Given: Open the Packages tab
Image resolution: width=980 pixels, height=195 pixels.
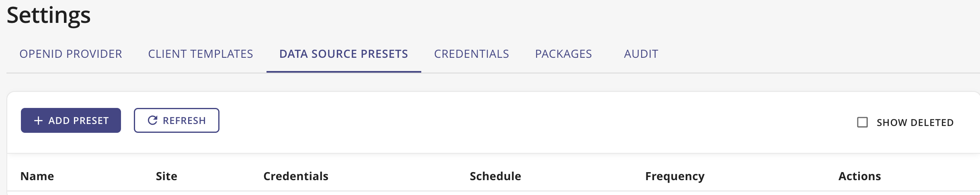Looking at the screenshot, I should tap(563, 54).
